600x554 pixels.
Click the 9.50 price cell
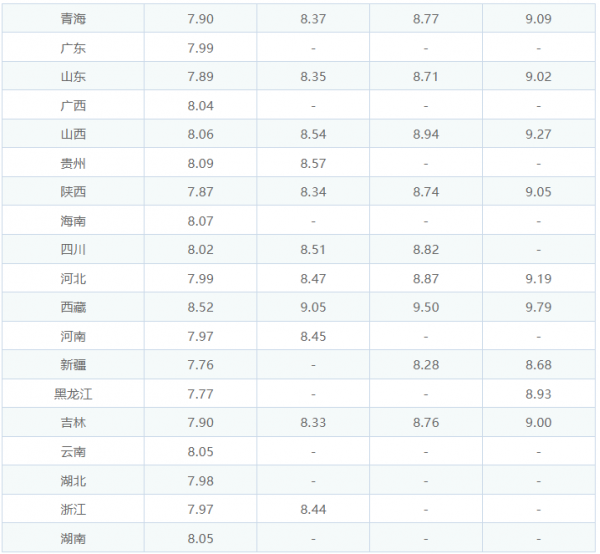[x=425, y=307]
